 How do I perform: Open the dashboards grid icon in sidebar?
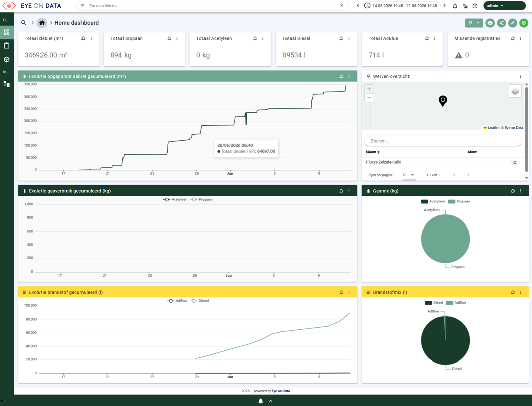click(x=7, y=32)
